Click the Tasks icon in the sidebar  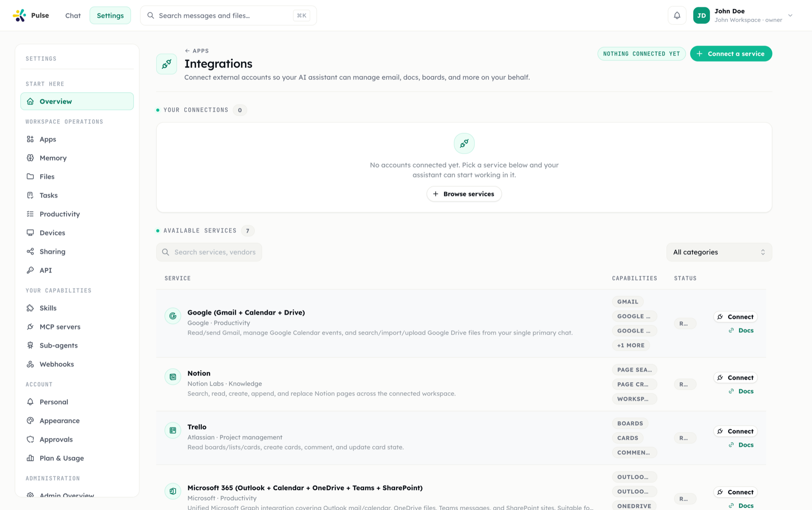pyautogui.click(x=30, y=195)
